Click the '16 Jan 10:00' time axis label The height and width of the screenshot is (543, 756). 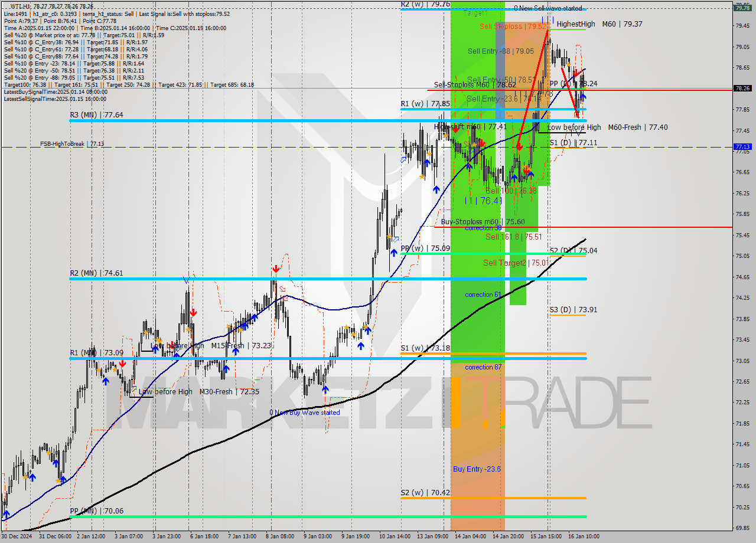tap(584, 537)
